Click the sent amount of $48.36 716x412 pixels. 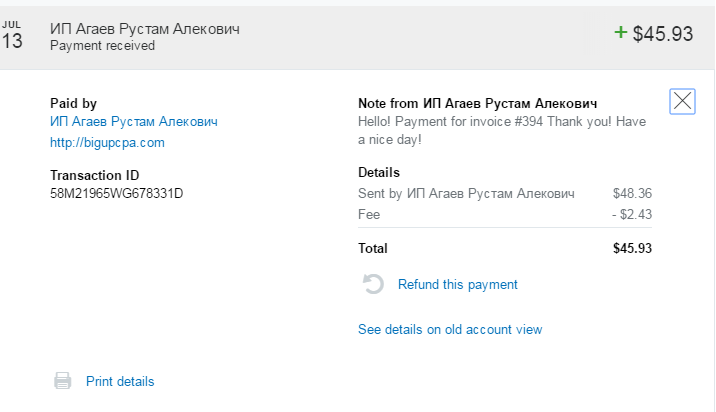coord(632,193)
